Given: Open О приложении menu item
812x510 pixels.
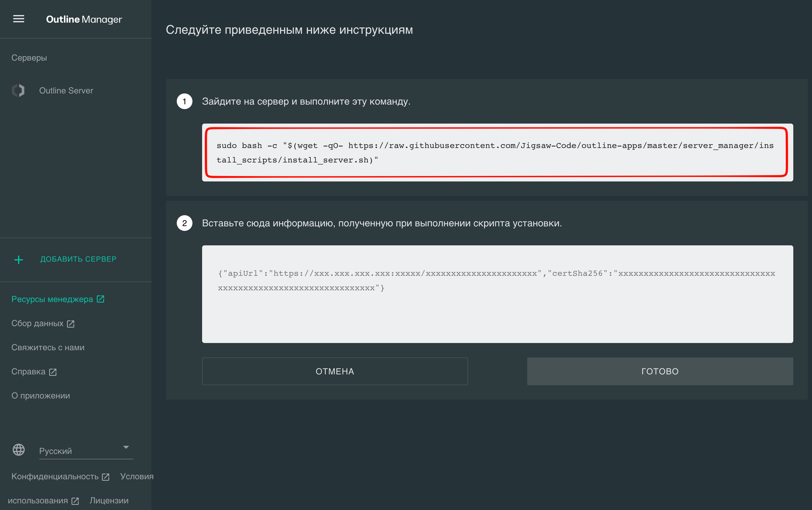Looking at the screenshot, I should pos(41,396).
